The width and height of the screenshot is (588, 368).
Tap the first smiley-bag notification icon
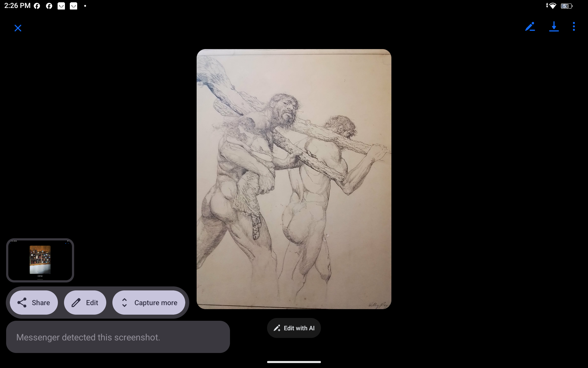[61, 6]
